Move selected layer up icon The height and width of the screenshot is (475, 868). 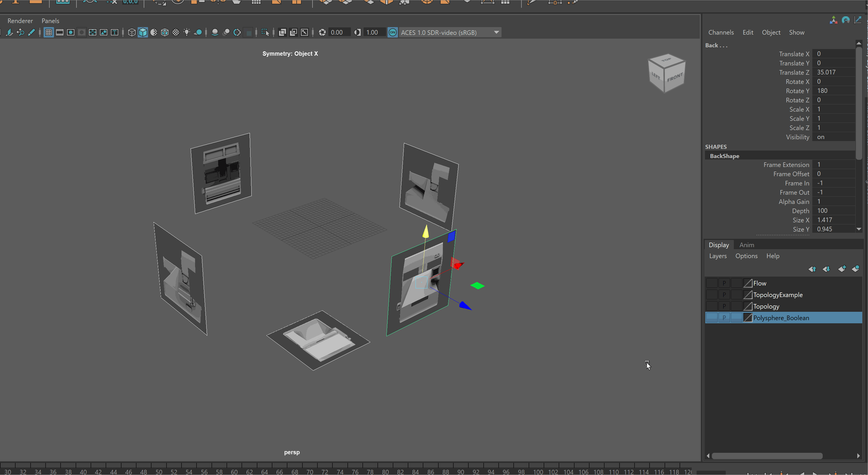(812, 269)
